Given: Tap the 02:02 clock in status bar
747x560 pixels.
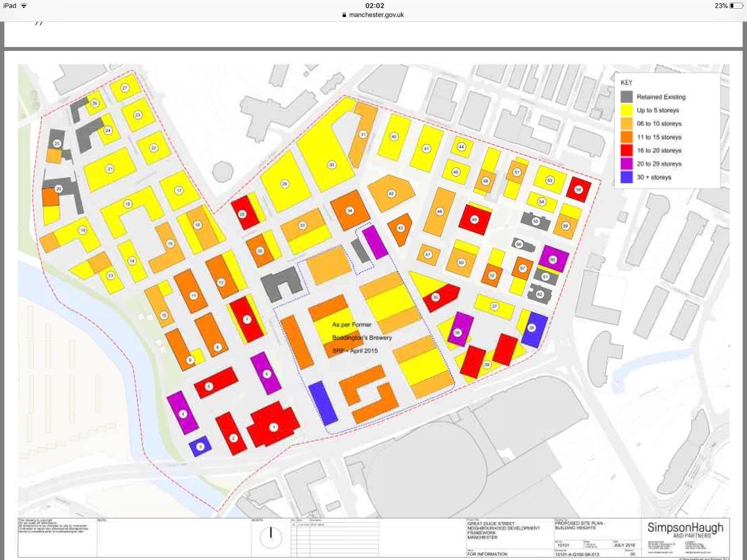Looking at the screenshot, I should click(x=375, y=6).
